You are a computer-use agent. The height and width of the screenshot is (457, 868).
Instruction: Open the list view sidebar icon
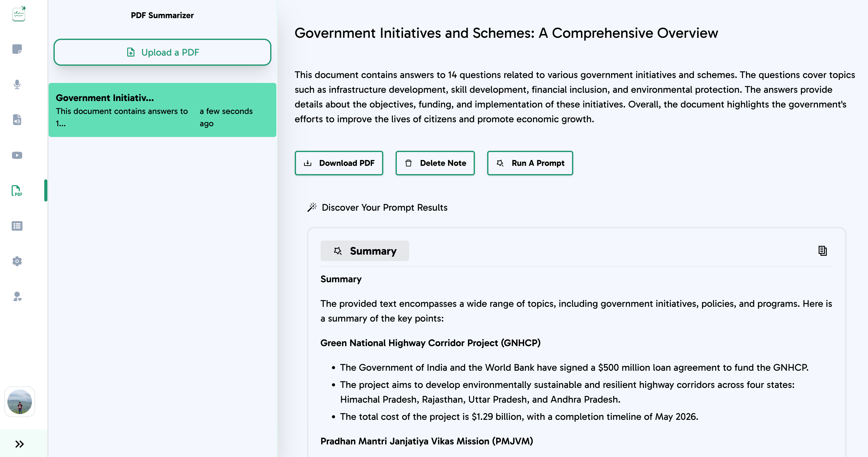(x=17, y=226)
